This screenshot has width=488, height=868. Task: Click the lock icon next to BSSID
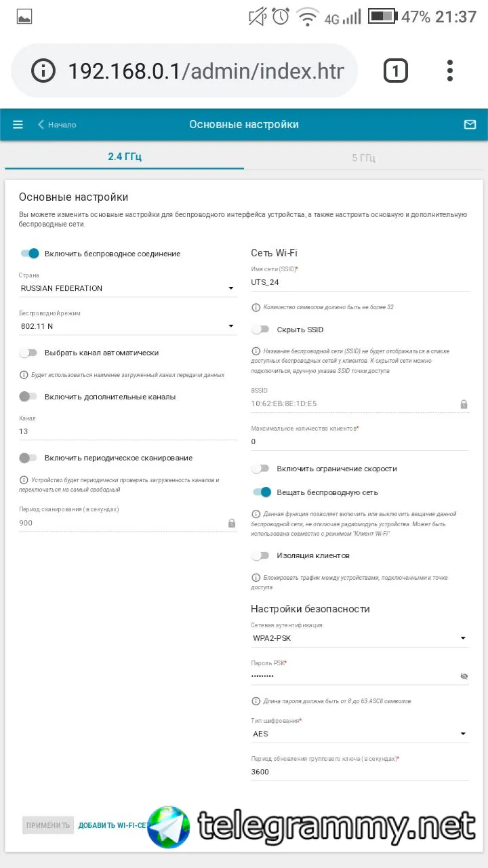[x=464, y=404]
